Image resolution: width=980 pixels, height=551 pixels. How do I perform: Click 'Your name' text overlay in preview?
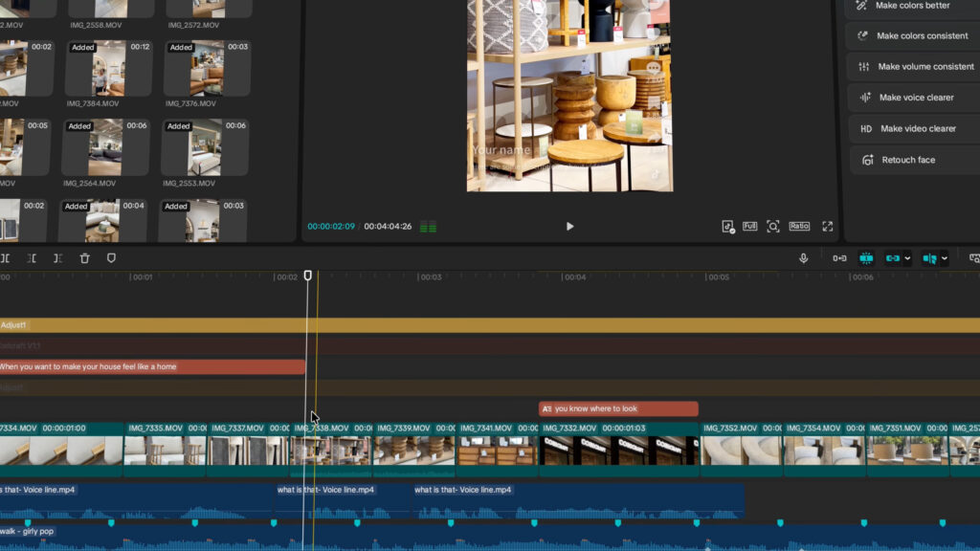(501, 150)
